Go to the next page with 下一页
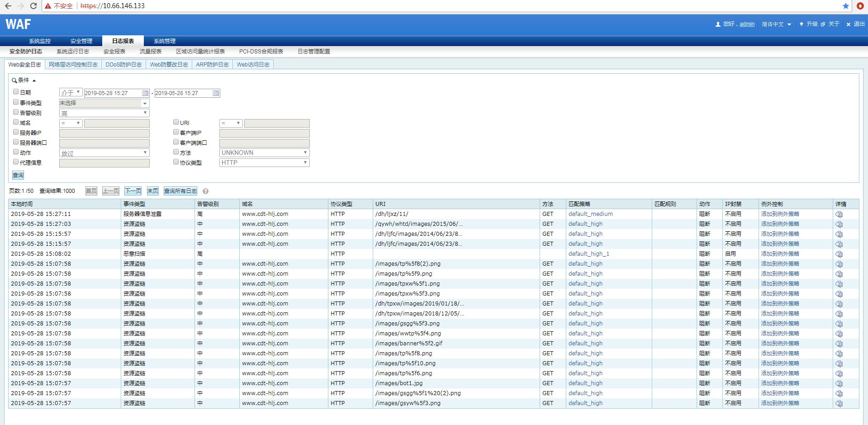Image resolution: width=868 pixels, height=425 pixels. [133, 191]
